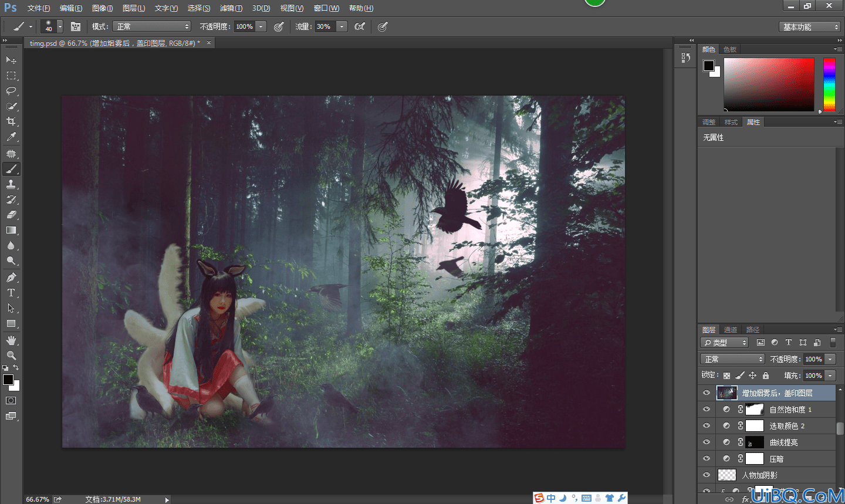Screen dimensions: 845x504
Task: Open the 图层(L) menu
Action: (x=134, y=8)
